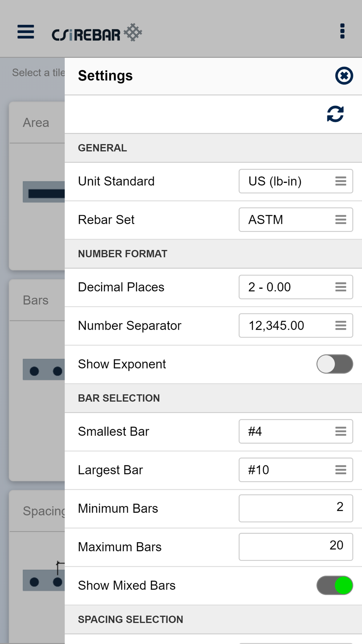Choose a Smallest Bar size dropdown
The width and height of the screenshot is (362, 644).
pyautogui.click(x=296, y=431)
